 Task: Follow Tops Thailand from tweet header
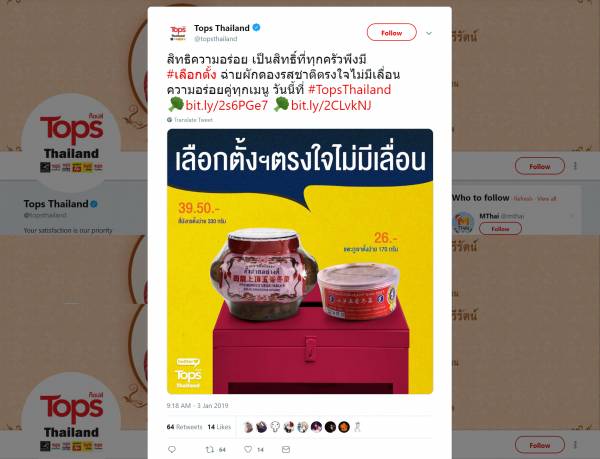[391, 33]
